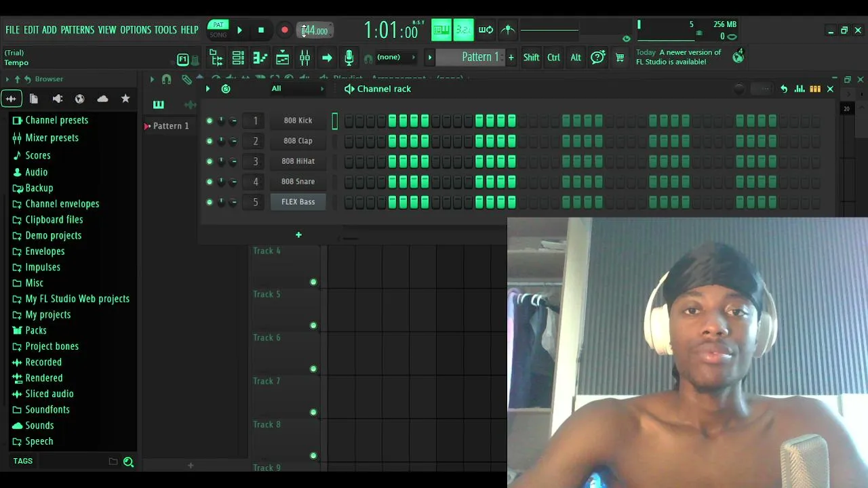Select the FLEX Bass channel button

point(298,202)
